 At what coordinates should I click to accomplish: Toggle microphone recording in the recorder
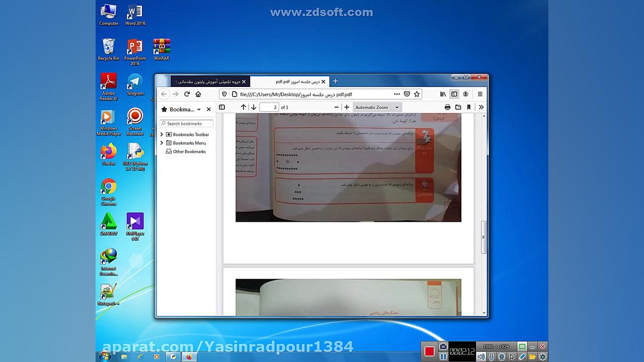pyautogui.click(x=492, y=357)
